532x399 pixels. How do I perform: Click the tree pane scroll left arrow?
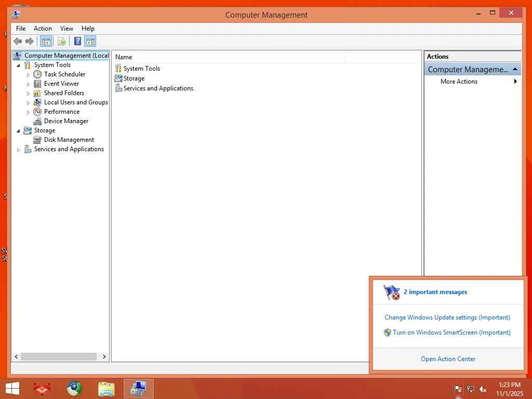16,356
